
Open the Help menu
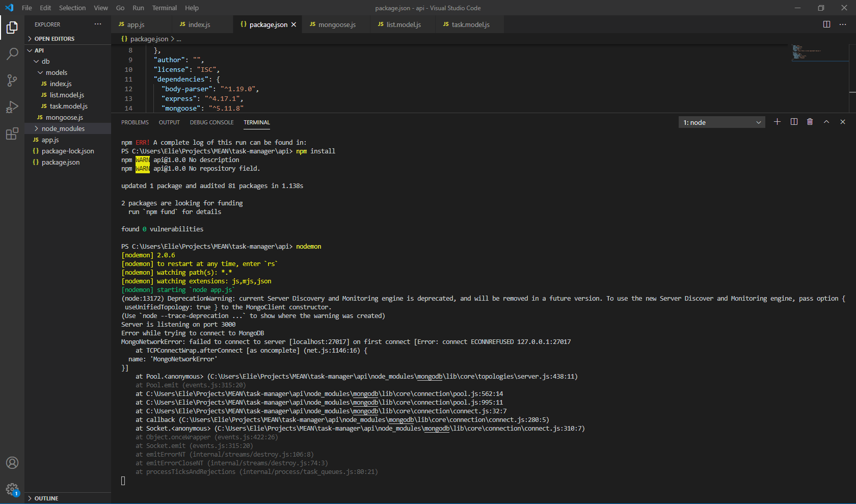pos(192,8)
